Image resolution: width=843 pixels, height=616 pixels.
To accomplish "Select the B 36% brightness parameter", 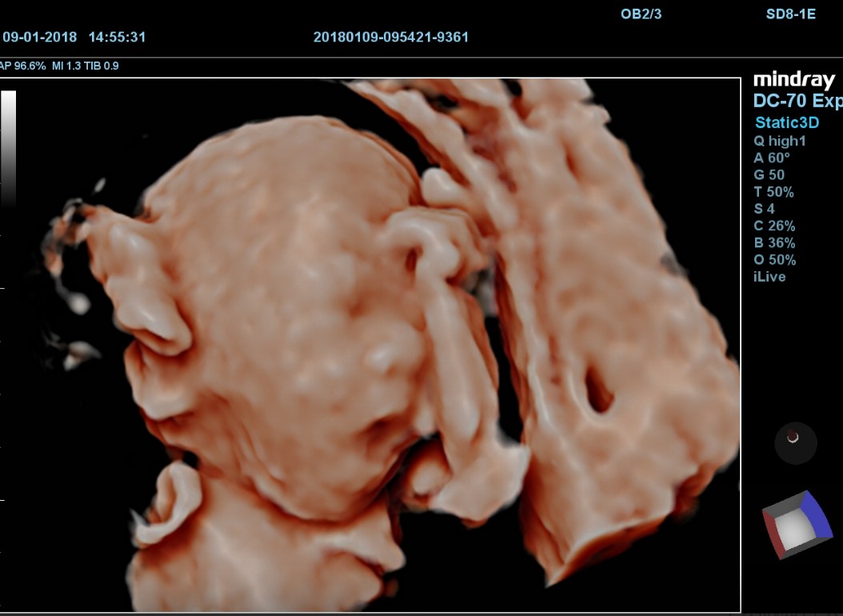I will 774,242.
